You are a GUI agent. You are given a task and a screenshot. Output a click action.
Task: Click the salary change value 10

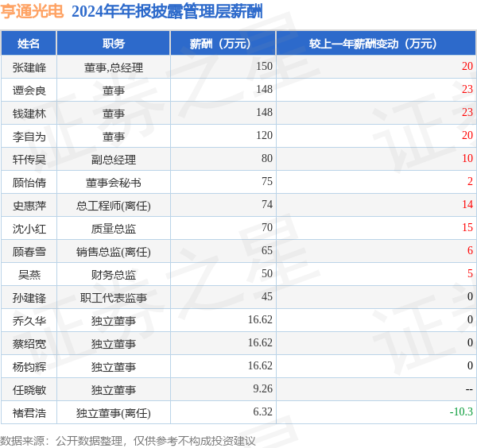[x=467, y=158]
